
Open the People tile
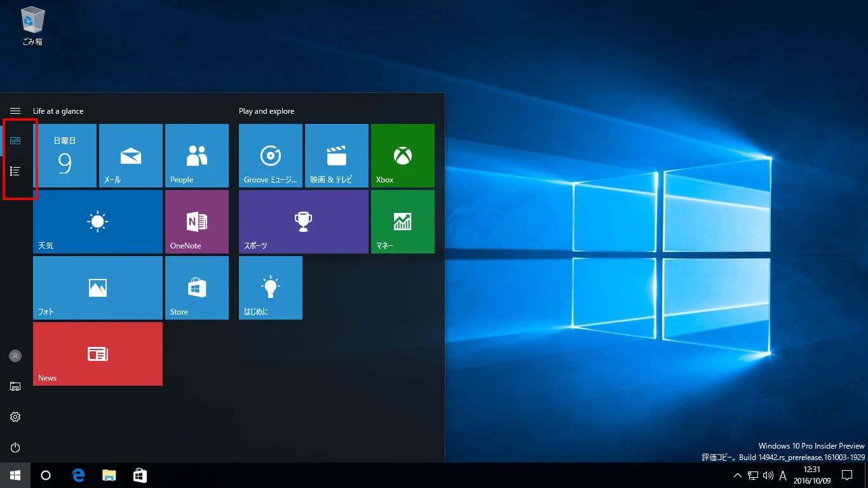tap(197, 156)
